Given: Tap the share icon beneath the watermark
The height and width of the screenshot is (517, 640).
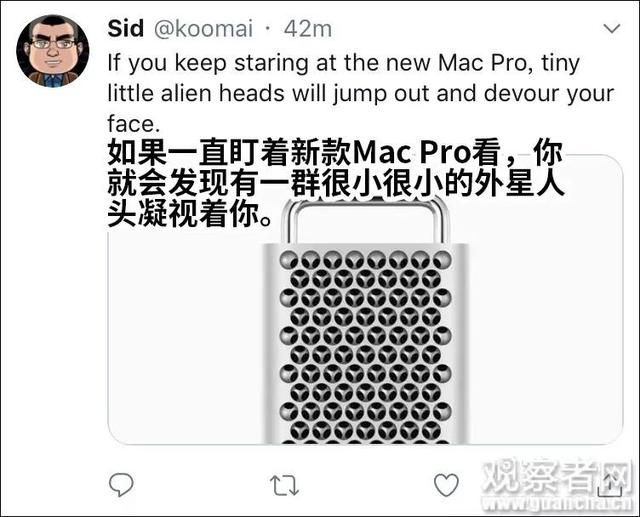Looking at the screenshot, I should pyautogui.click(x=611, y=485).
